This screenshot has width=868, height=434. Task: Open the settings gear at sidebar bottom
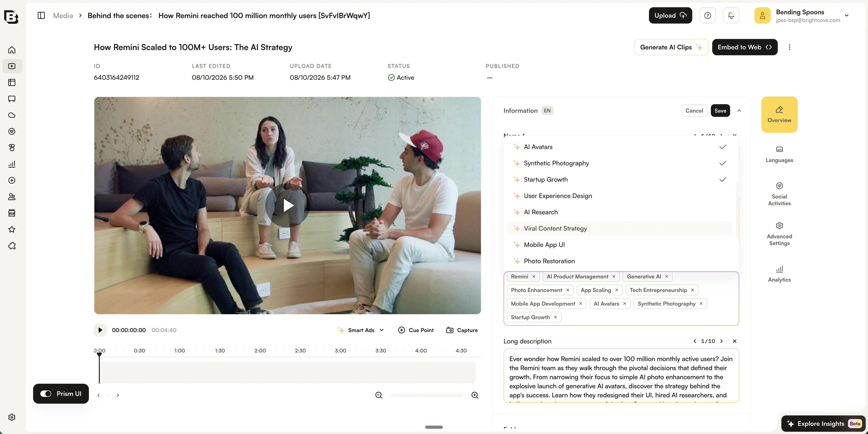pos(12,417)
